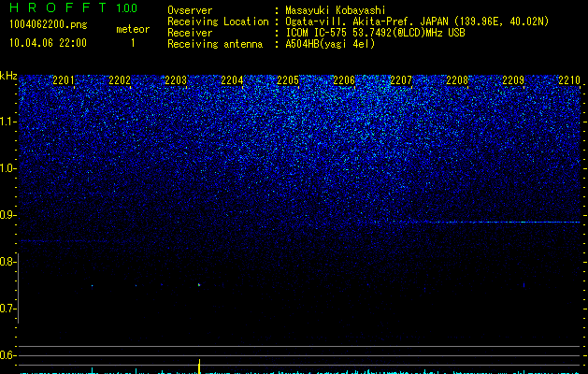Click the meteor count label

133,29
